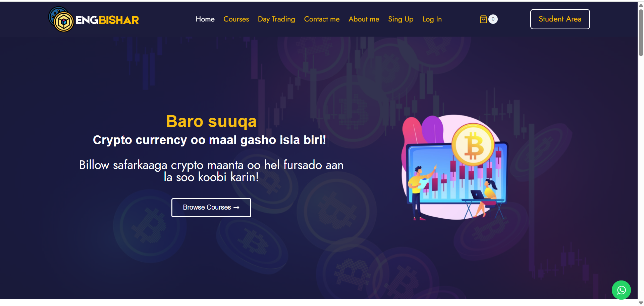
Task: Open the Sing Up link
Action: tap(401, 19)
